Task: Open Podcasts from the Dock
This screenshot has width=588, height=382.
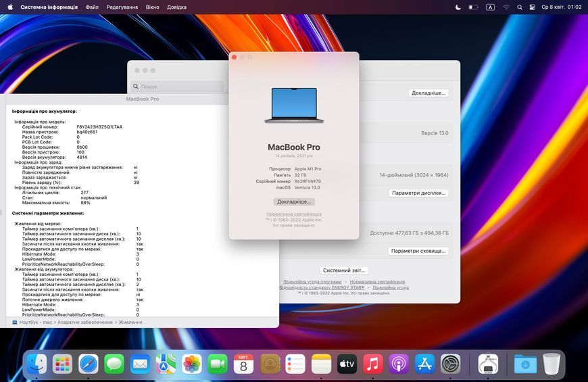Action: click(x=399, y=364)
